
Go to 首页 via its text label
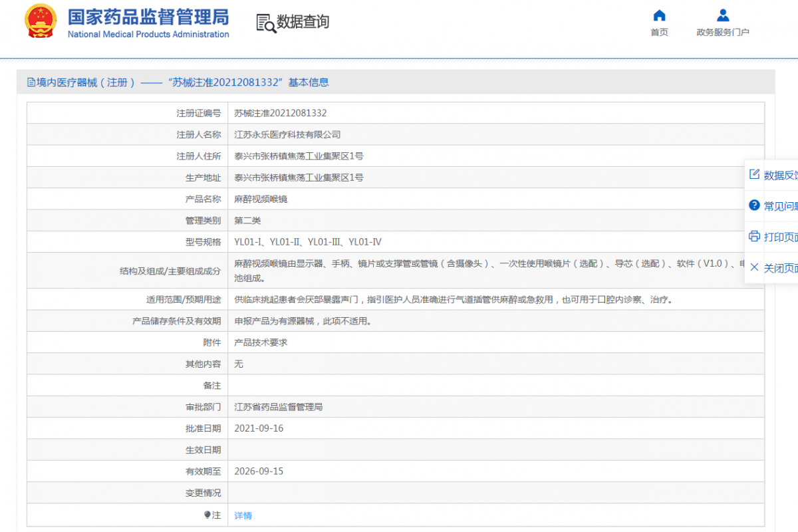coord(659,33)
